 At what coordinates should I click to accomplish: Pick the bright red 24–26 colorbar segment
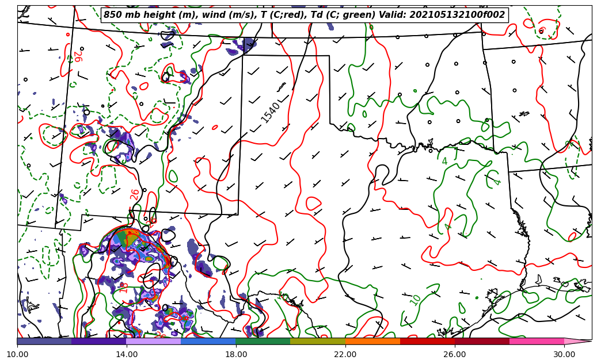[x=427, y=341]
